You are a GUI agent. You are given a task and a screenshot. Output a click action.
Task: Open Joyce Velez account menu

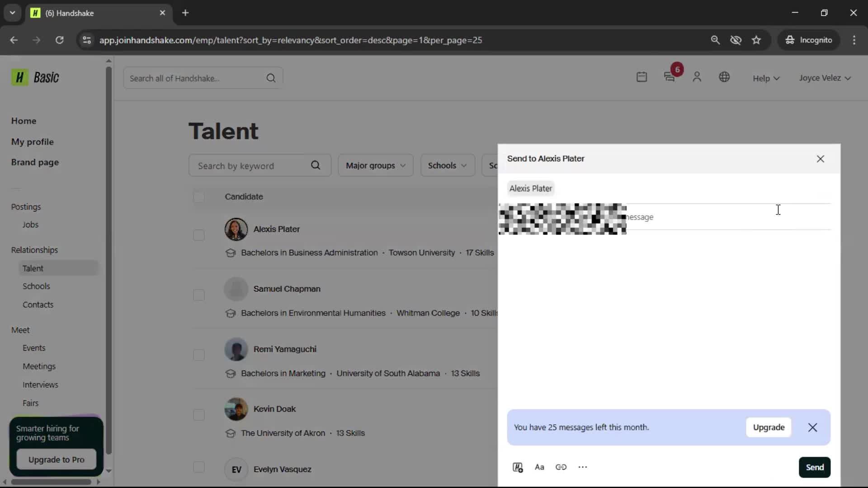[825, 78]
